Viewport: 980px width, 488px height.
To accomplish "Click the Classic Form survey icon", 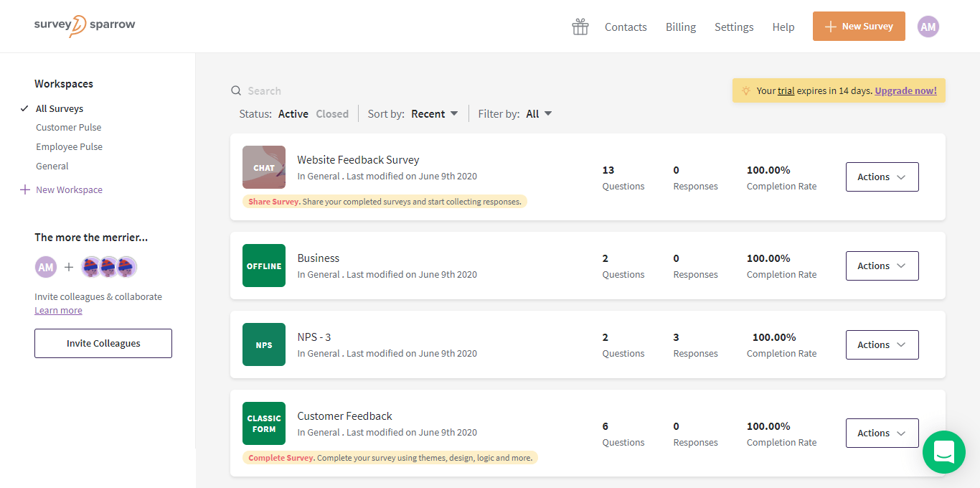I will point(264,423).
